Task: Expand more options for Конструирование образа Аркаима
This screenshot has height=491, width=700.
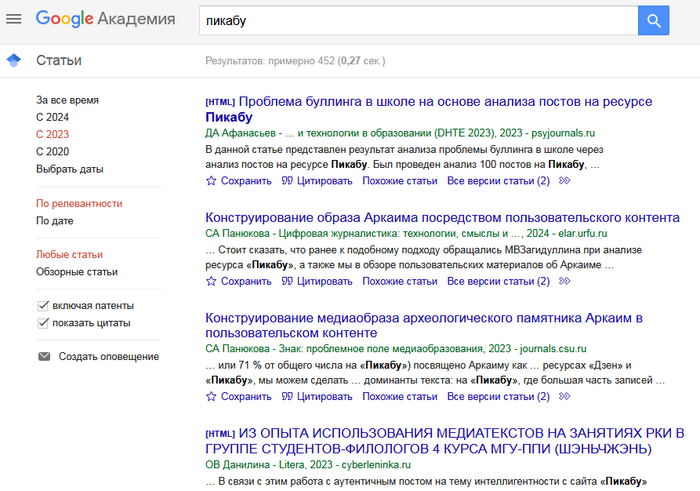Action: [565, 281]
